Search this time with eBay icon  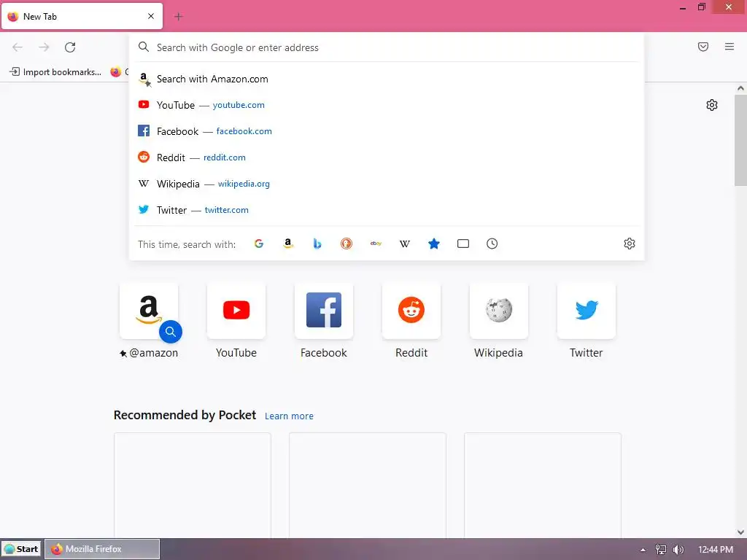376,244
